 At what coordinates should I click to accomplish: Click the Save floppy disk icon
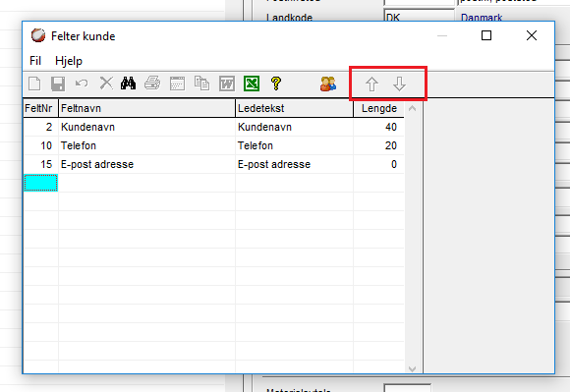[x=58, y=84]
